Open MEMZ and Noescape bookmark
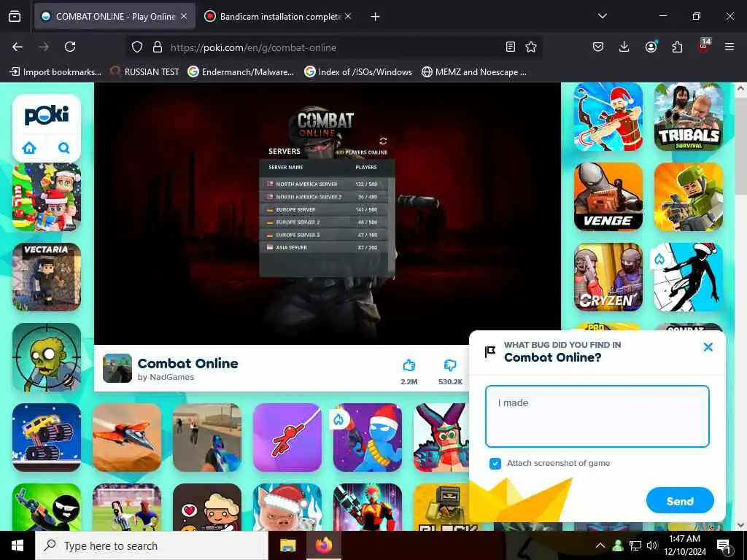747x560 pixels. pos(474,72)
